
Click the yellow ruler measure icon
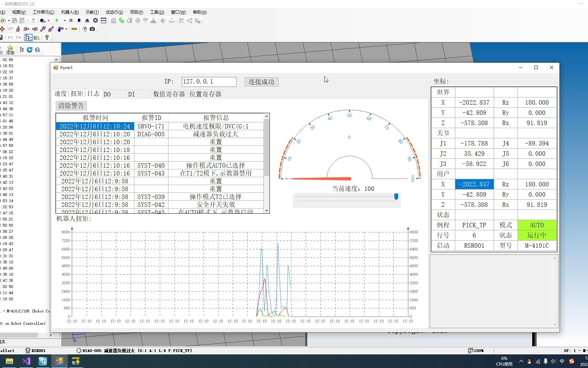74,29
